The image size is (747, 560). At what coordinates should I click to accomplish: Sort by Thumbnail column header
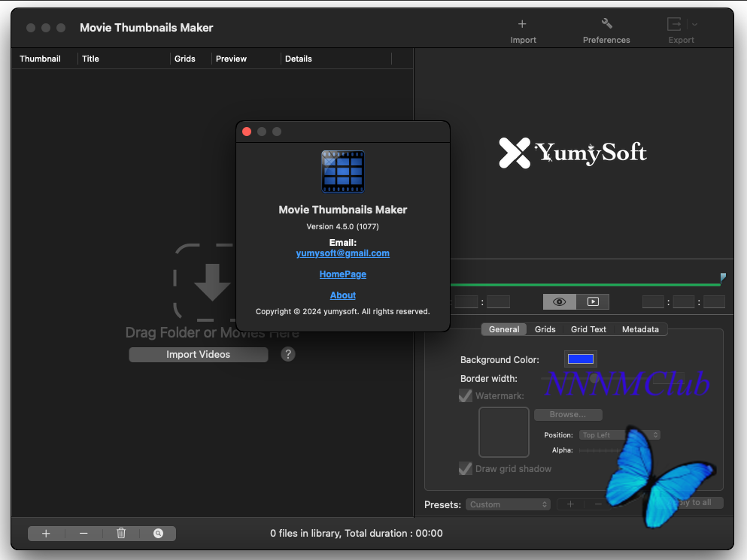(40, 59)
